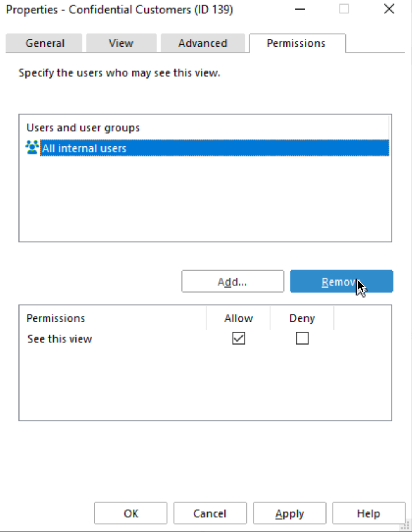
Task: Remove the selected user group
Action: [341, 281]
